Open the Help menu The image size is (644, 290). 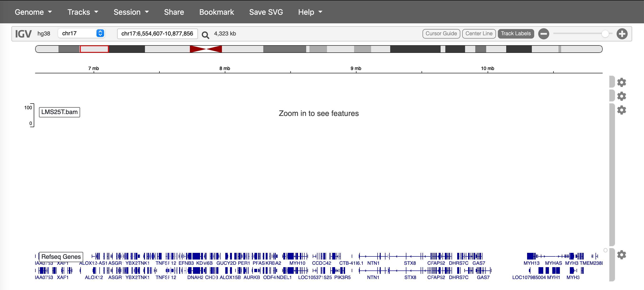click(310, 12)
